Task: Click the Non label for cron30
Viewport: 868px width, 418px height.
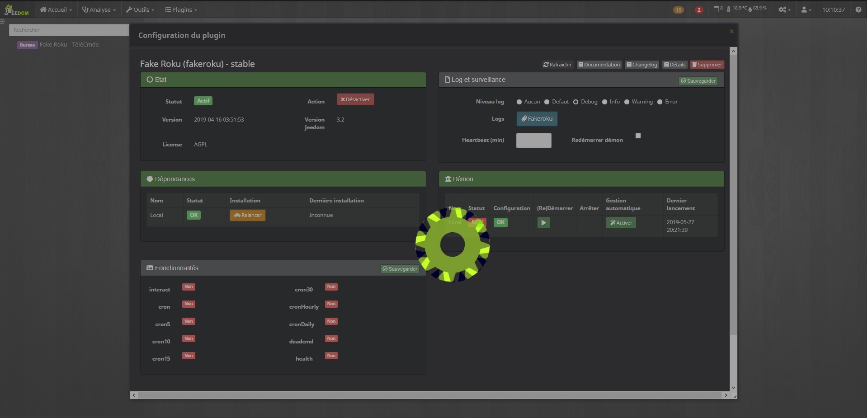Action: [331, 286]
